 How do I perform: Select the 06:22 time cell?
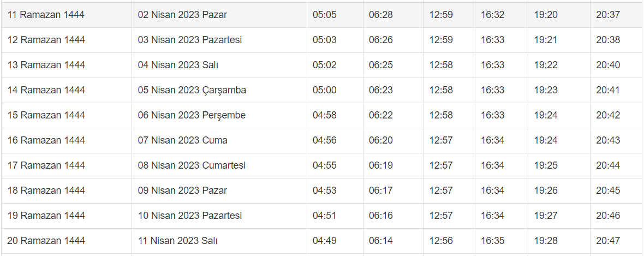(x=380, y=115)
